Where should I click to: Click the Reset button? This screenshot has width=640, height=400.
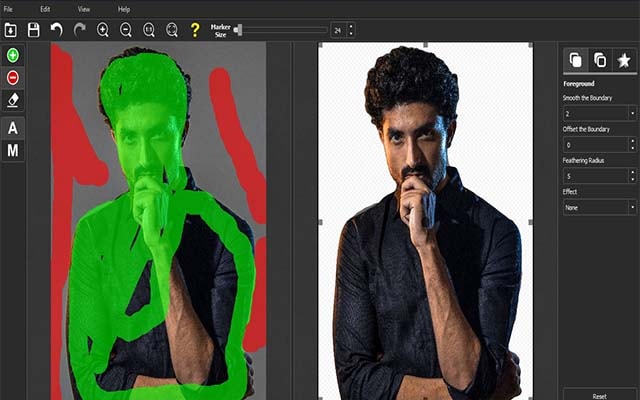(x=600, y=396)
